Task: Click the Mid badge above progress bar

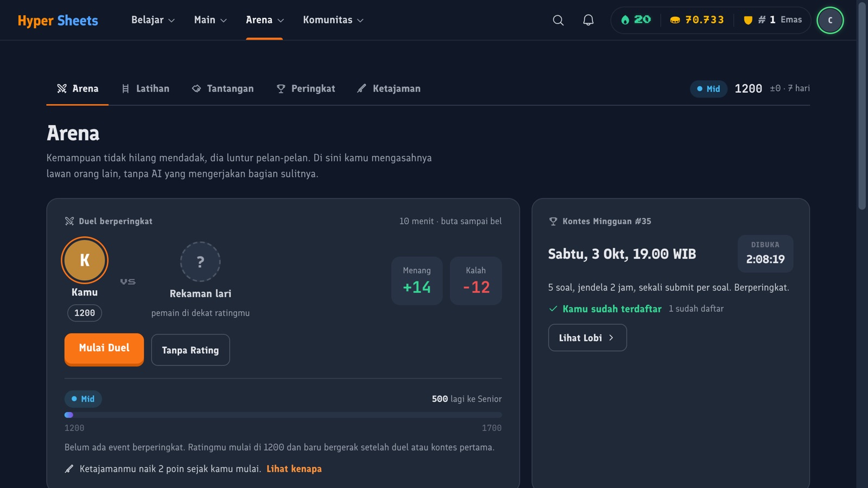Action: pos(83,399)
